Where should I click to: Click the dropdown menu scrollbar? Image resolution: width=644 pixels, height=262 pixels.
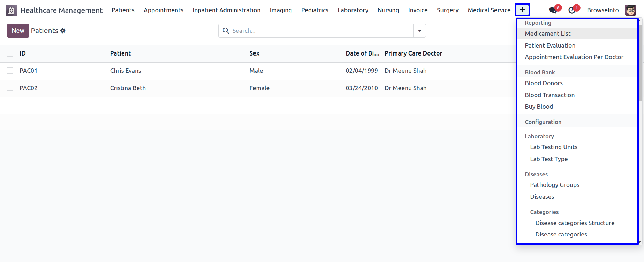coord(640,63)
